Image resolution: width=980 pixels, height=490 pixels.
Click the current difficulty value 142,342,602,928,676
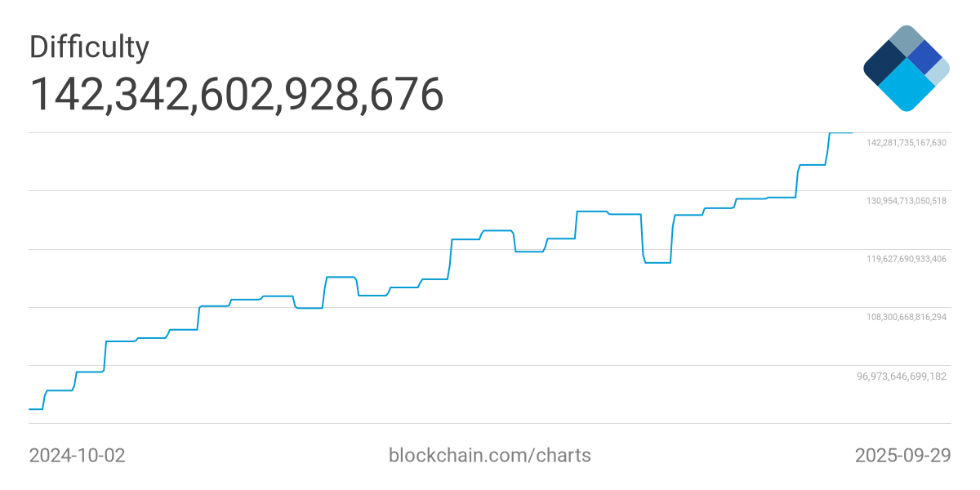237,94
